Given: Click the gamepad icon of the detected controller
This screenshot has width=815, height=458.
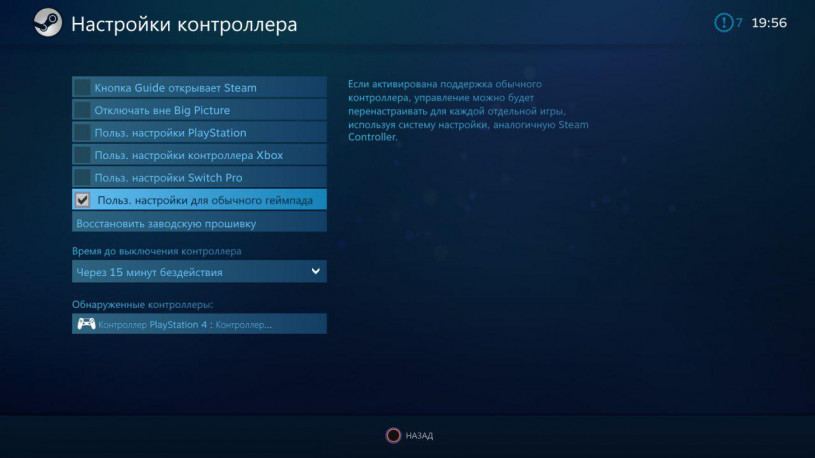Looking at the screenshot, I should [x=86, y=324].
